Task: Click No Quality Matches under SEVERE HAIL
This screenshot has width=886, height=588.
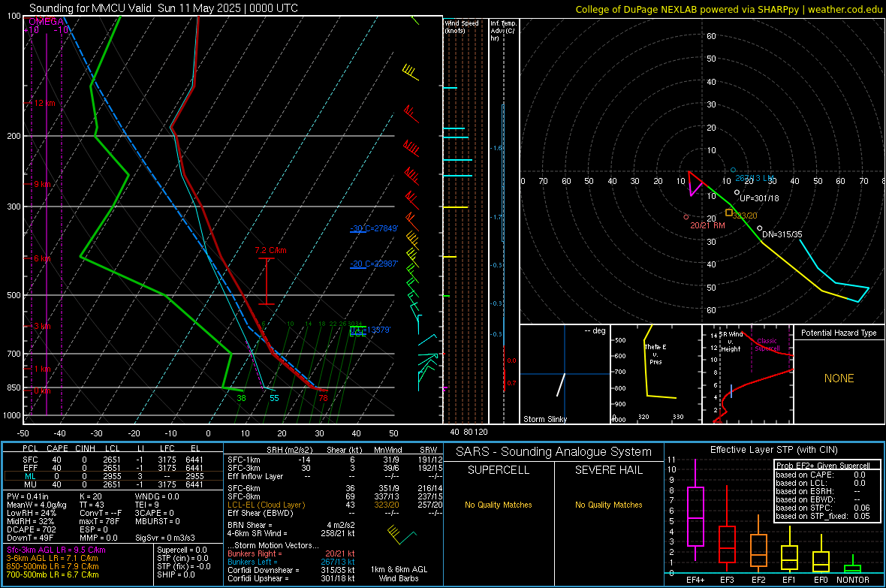Action: (608, 505)
